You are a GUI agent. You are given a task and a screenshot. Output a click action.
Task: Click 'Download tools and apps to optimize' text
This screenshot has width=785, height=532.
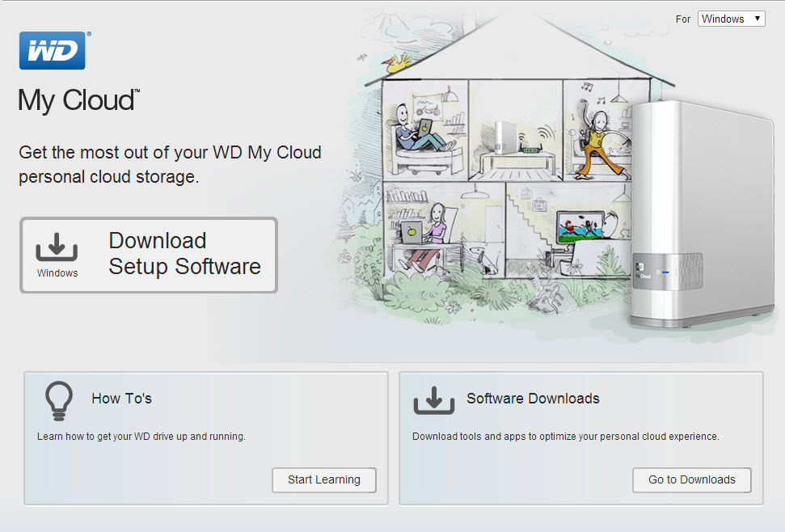tap(566, 437)
